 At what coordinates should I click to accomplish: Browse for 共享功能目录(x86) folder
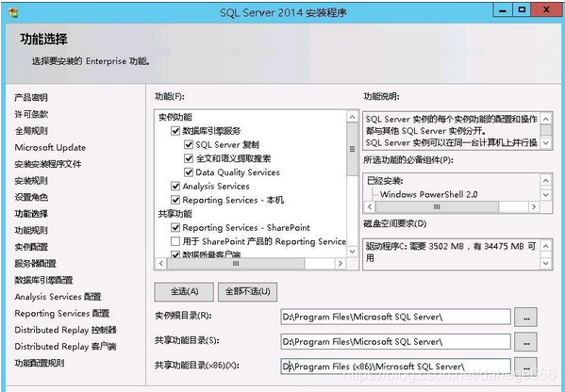coord(525,367)
